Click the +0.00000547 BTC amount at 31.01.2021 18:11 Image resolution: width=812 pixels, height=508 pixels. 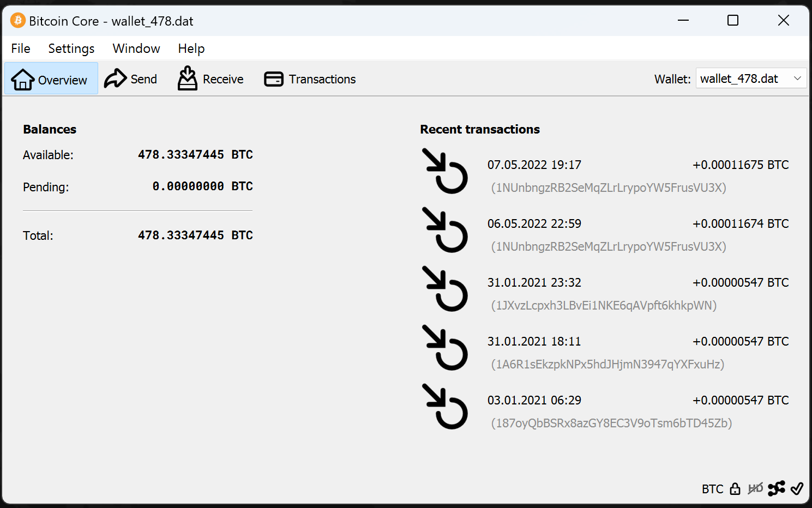[740, 341]
